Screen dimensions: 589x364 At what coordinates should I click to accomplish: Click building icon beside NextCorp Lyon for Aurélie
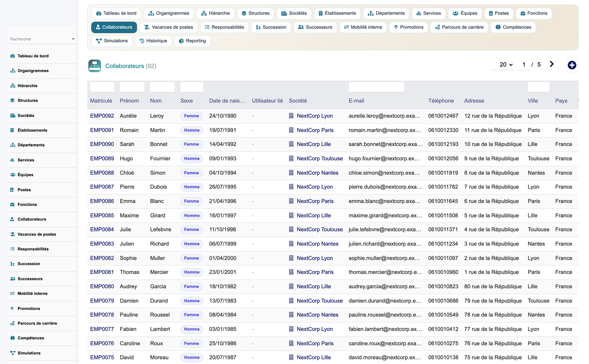click(291, 116)
